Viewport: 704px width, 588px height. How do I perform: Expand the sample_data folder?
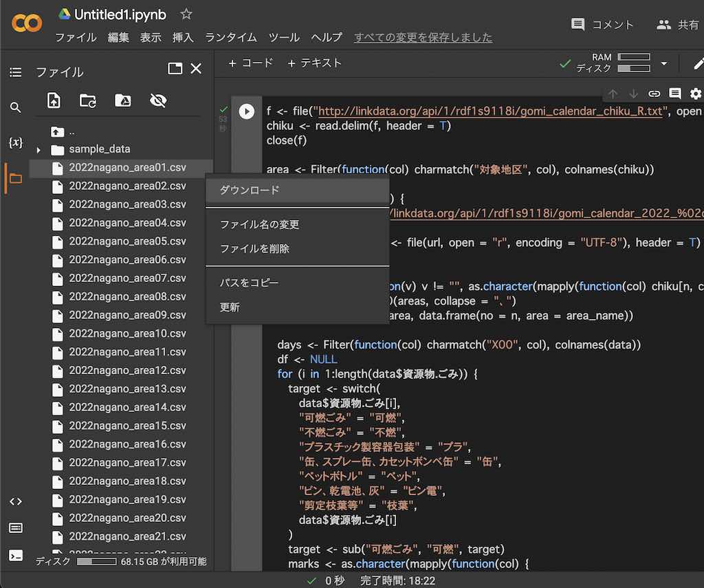click(39, 149)
